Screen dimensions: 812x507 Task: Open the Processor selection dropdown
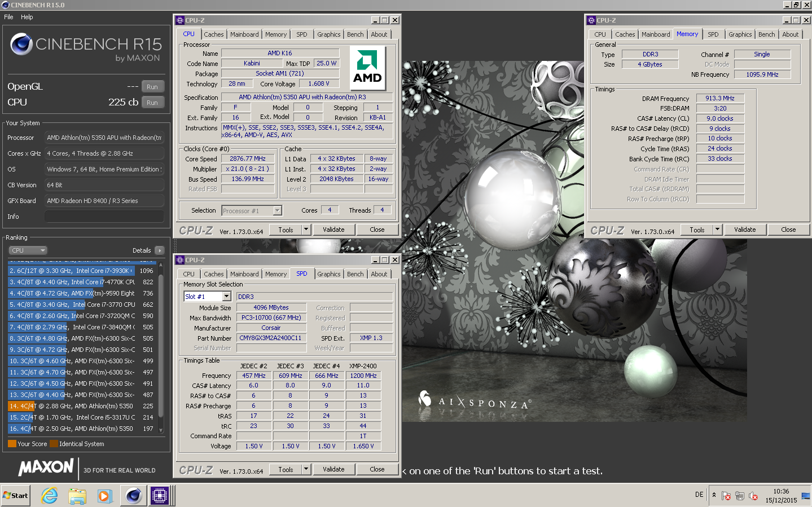(x=252, y=211)
